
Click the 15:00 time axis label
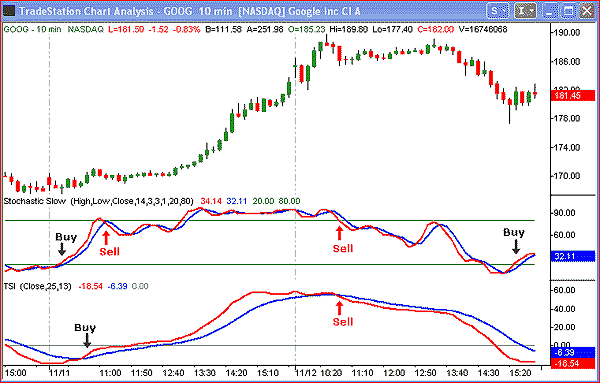[x=15, y=373]
